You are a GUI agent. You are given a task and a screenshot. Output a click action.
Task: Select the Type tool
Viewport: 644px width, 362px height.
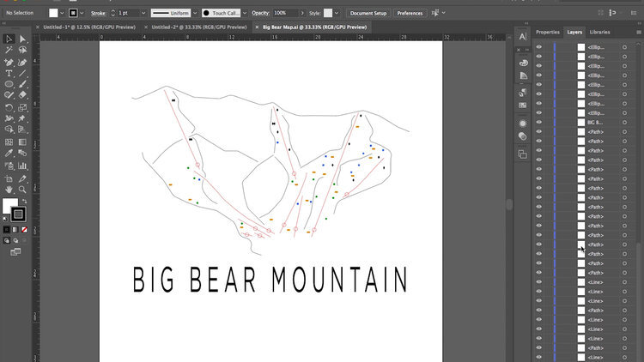pos(9,74)
